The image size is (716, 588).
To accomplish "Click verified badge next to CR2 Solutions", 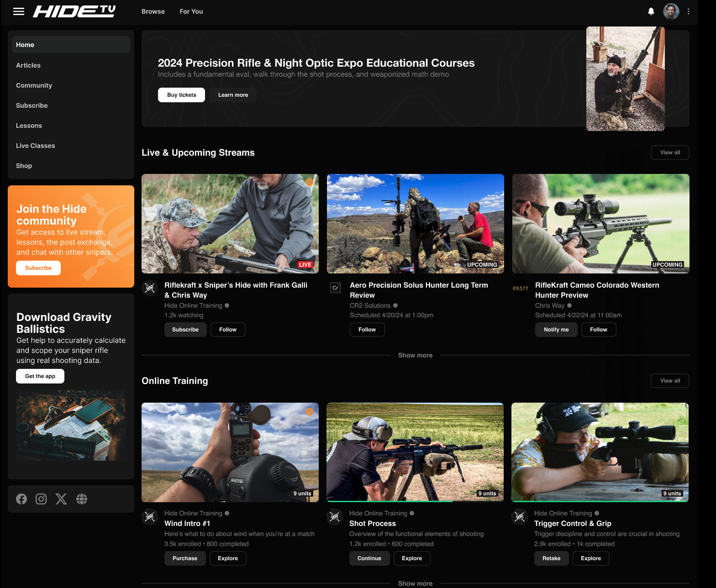I will [x=395, y=305].
